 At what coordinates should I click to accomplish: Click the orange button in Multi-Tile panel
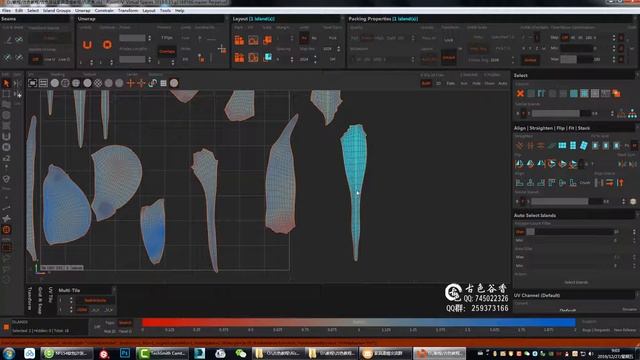point(96,300)
